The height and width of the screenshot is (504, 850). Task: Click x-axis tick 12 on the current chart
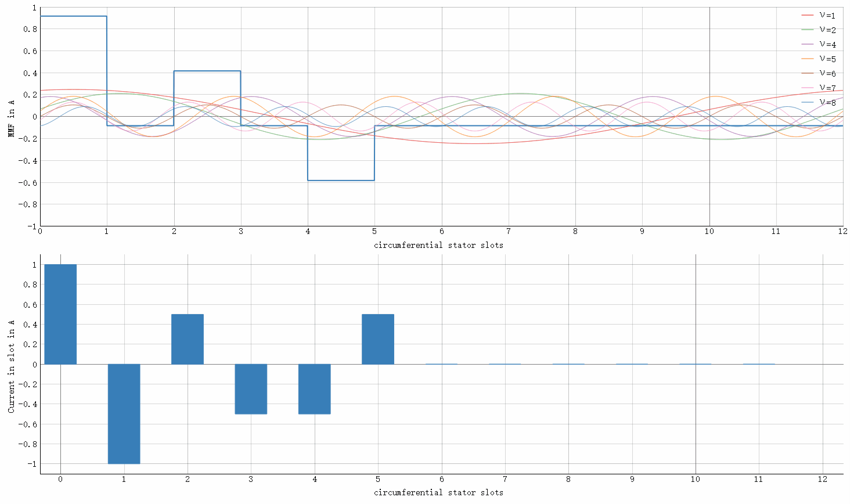point(822,479)
